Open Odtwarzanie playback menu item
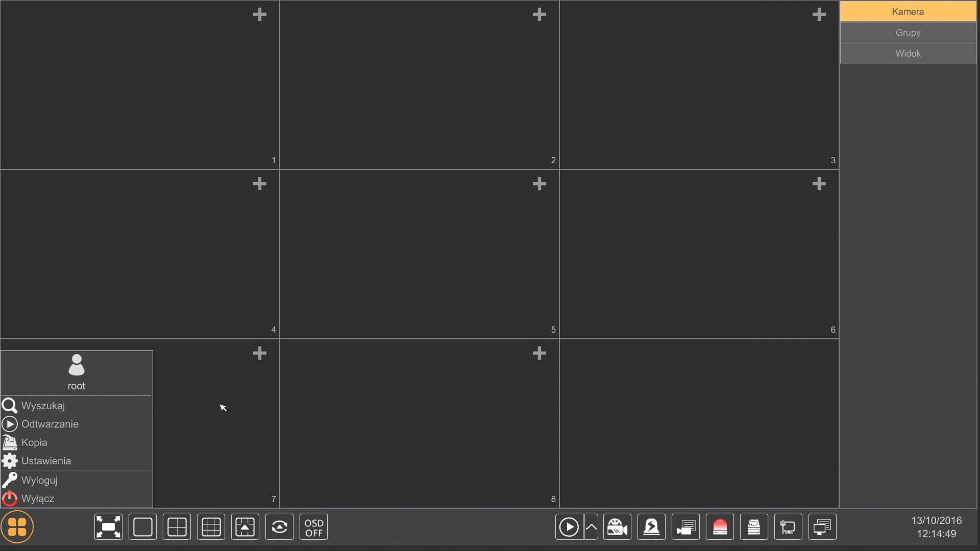This screenshot has width=980, height=551. click(49, 423)
